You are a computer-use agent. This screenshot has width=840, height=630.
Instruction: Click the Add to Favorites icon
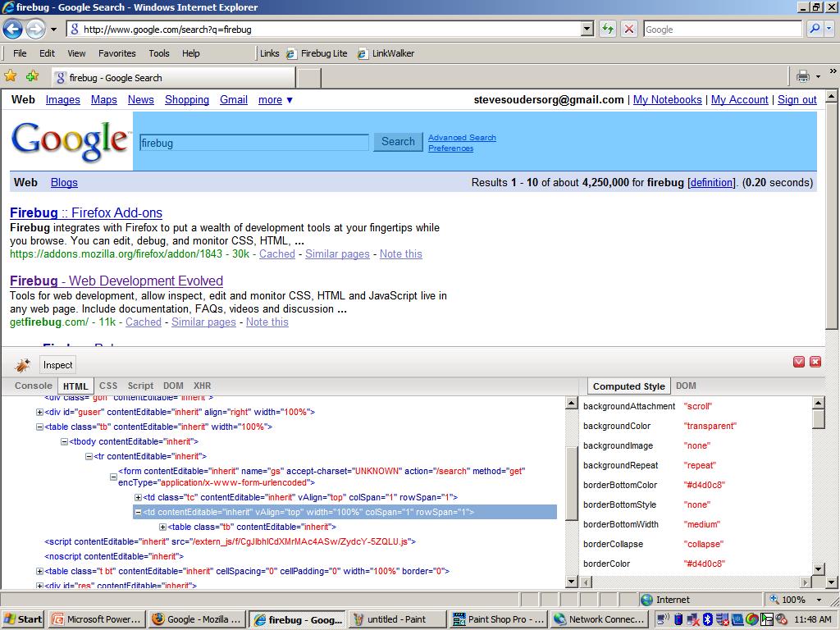32,76
